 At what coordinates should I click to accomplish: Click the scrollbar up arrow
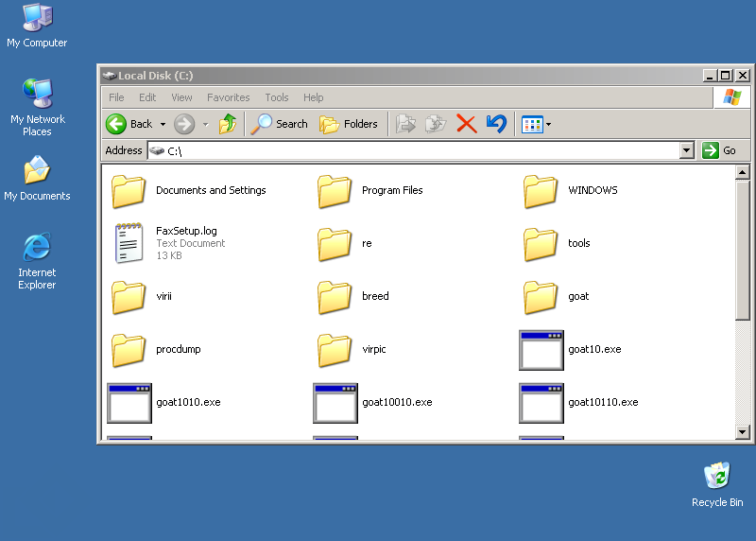click(x=743, y=172)
